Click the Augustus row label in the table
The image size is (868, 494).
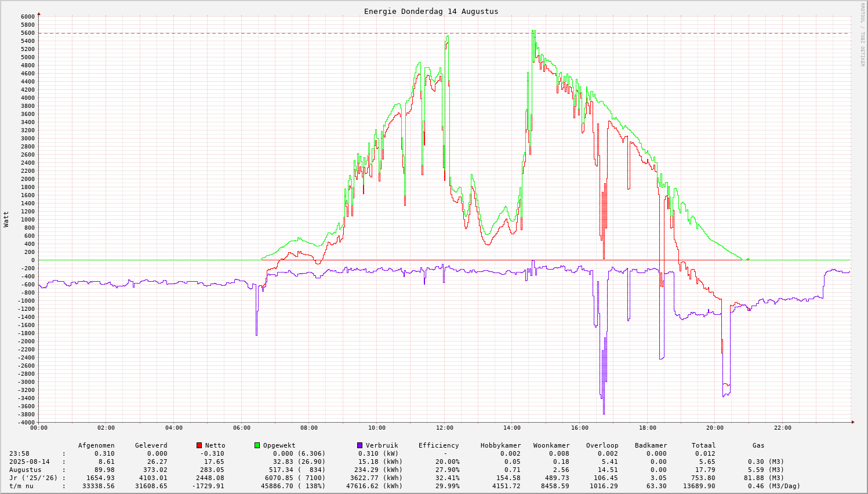click(x=25, y=470)
